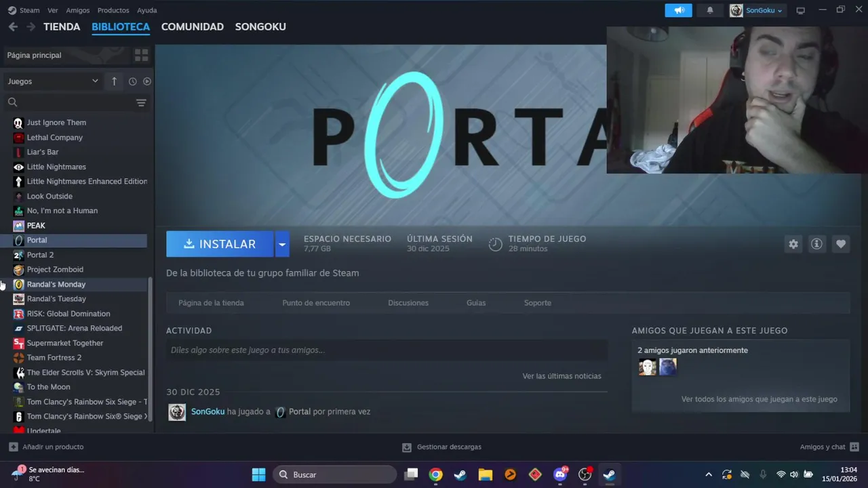Sort library with the up arrow
Screen dimensions: 868x488
[x=114, y=81]
